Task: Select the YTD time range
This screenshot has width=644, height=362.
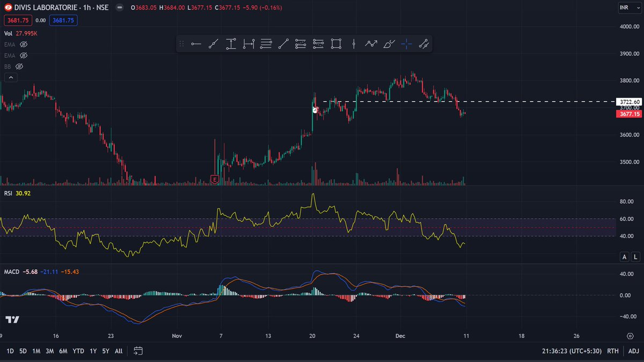Action: pyautogui.click(x=78, y=351)
